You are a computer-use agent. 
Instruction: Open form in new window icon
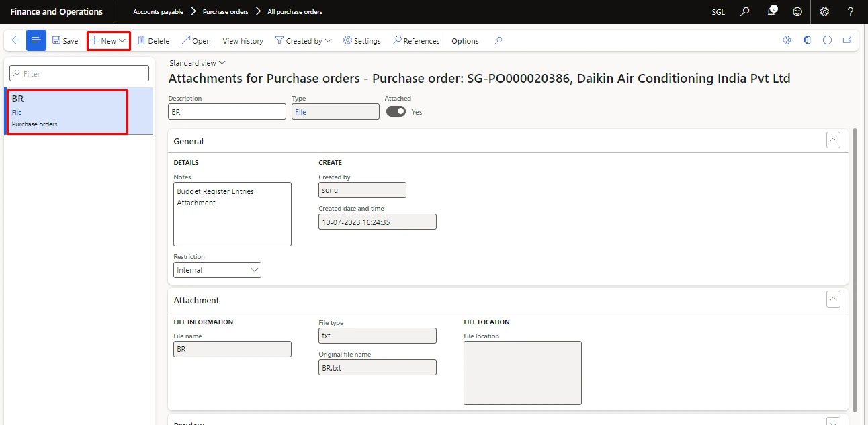pyautogui.click(x=847, y=40)
